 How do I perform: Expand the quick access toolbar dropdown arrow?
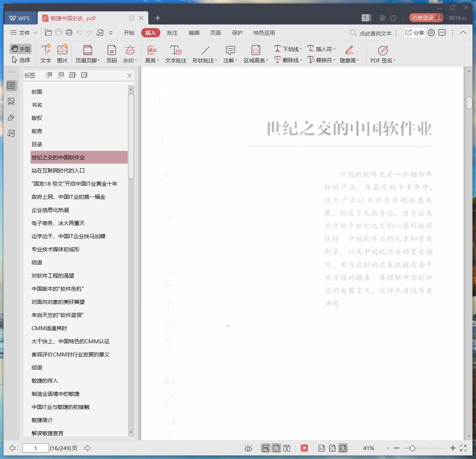pos(111,33)
